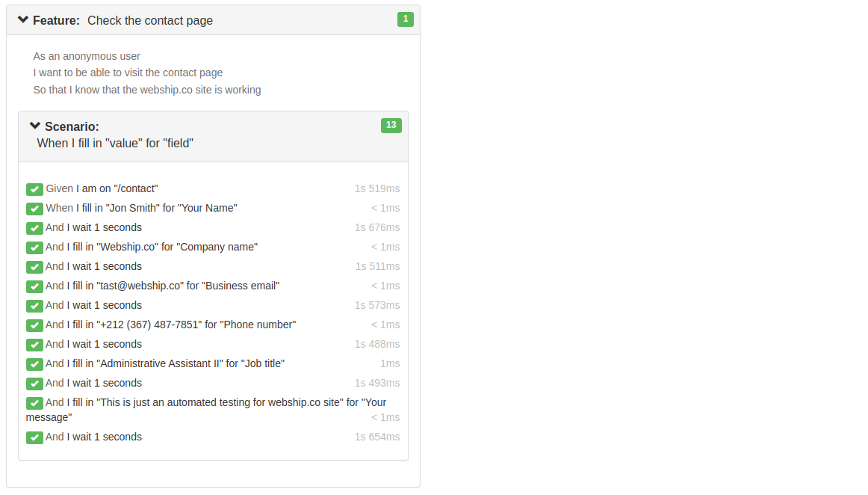The width and height of the screenshot is (868, 495).
Task: Click the 'Feature:' header label
Action: click(x=55, y=20)
